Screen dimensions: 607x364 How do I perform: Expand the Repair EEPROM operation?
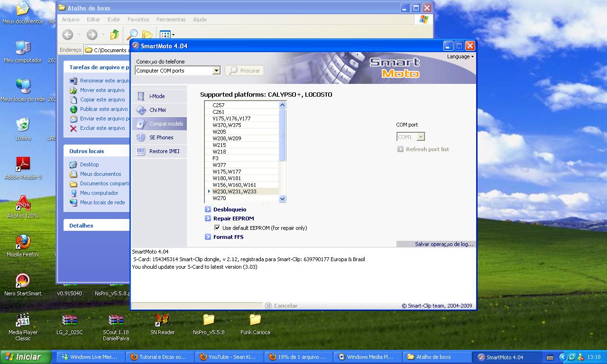tap(230, 218)
